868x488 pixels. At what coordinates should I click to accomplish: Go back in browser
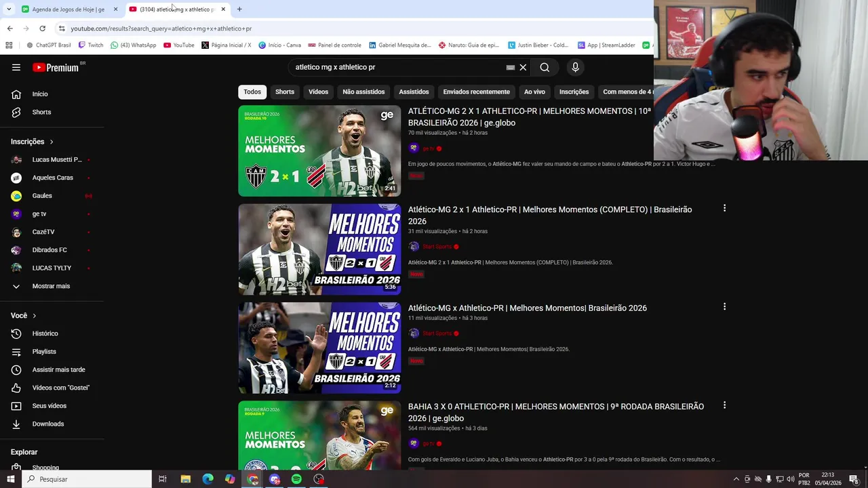[x=9, y=28]
